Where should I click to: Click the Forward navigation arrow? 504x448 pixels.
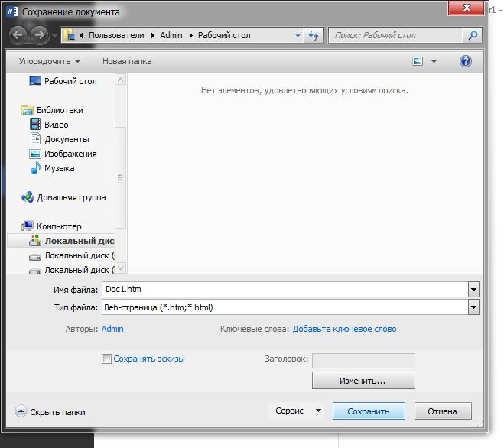tap(38, 35)
